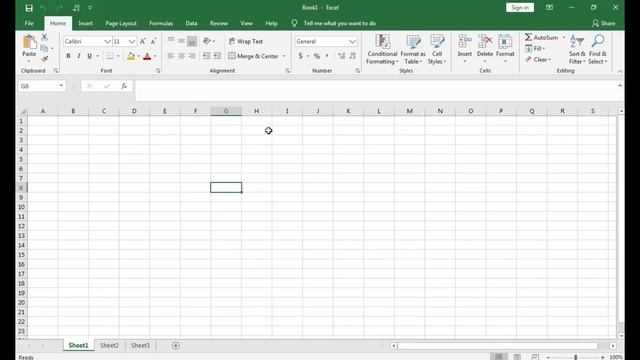The width and height of the screenshot is (640, 360).
Task: Middle align cell contents
Action: (x=181, y=41)
